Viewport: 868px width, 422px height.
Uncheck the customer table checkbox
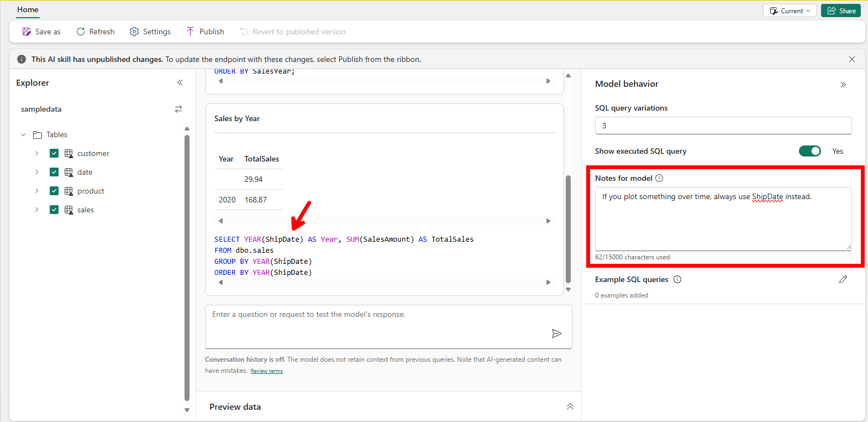pos(54,153)
